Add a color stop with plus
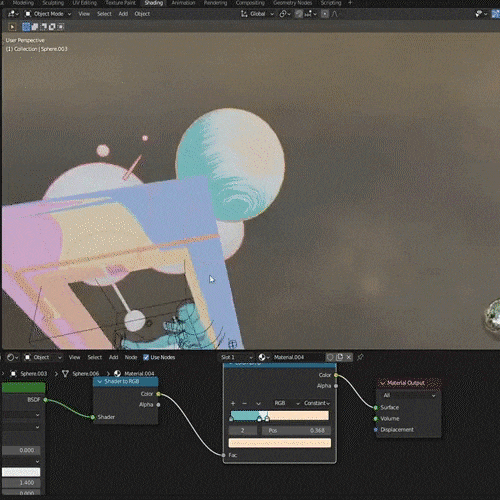The width and height of the screenshot is (500, 500). 233,403
